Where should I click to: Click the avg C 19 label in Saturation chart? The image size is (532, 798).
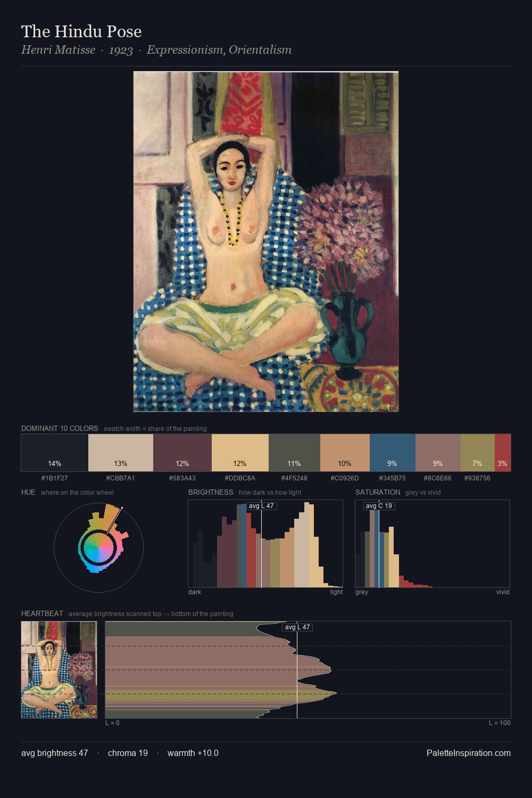(379, 506)
